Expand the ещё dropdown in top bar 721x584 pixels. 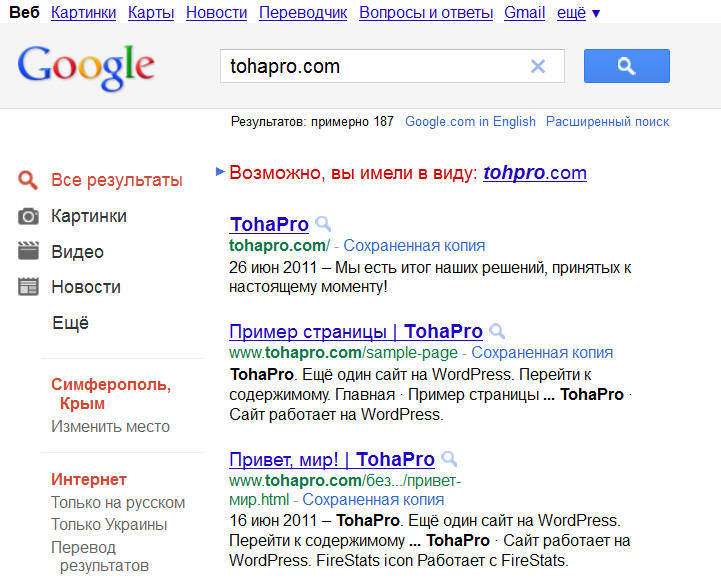coord(578,13)
